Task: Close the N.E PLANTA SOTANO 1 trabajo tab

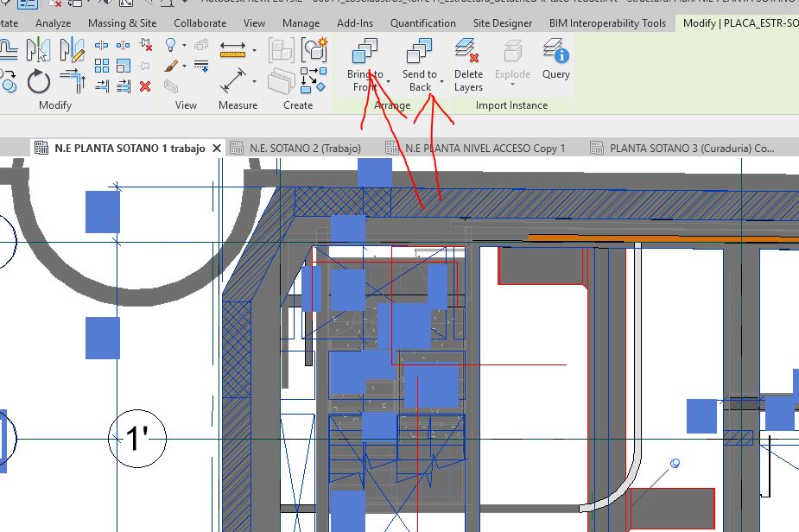Action: 217,148
